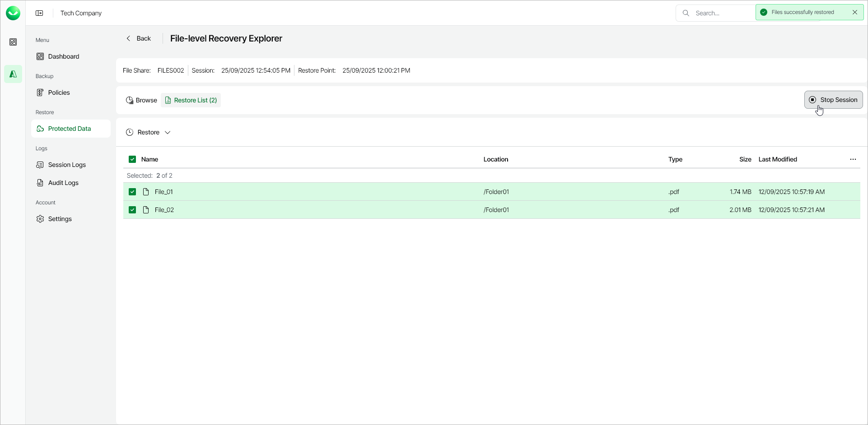
Task: Dismiss the Files successfully restored notification
Action: coord(855,12)
